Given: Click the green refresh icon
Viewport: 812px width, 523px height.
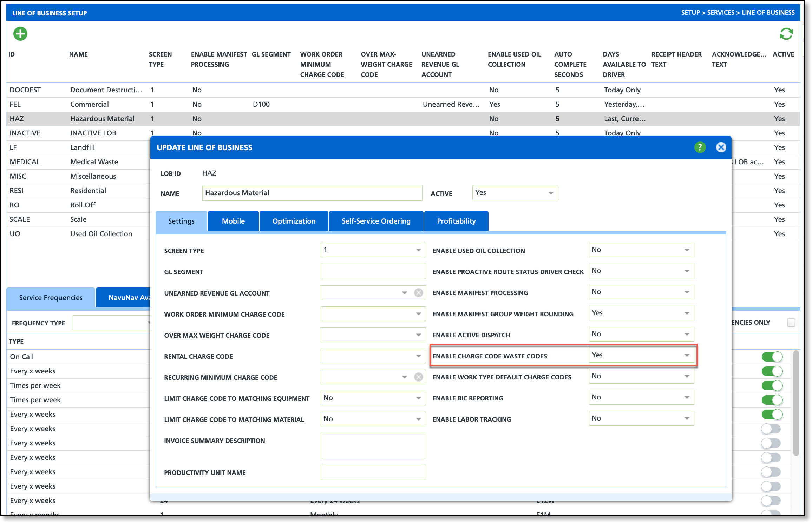Looking at the screenshot, I should click(x=786, y=34).
